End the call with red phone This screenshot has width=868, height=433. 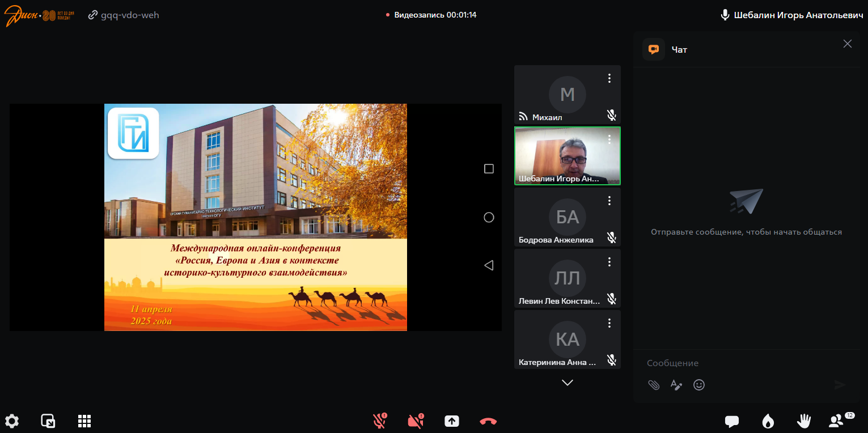488,421
